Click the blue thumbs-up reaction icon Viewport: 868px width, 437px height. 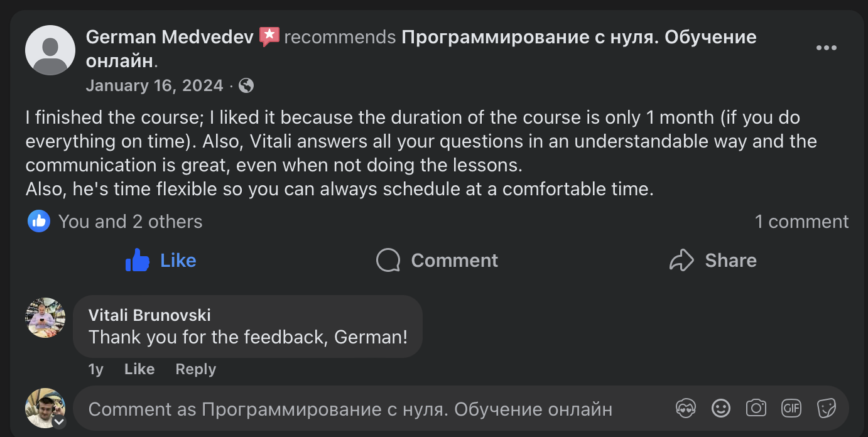(x=38, y=221)
